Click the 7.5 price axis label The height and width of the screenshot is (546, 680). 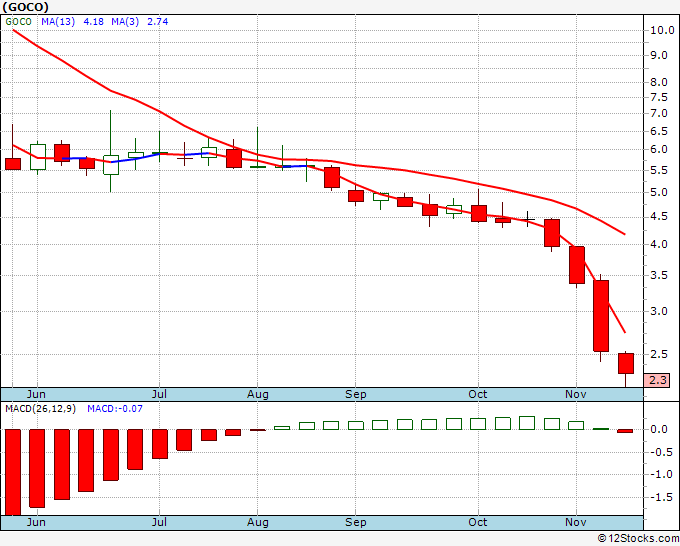tap(658, 97)
